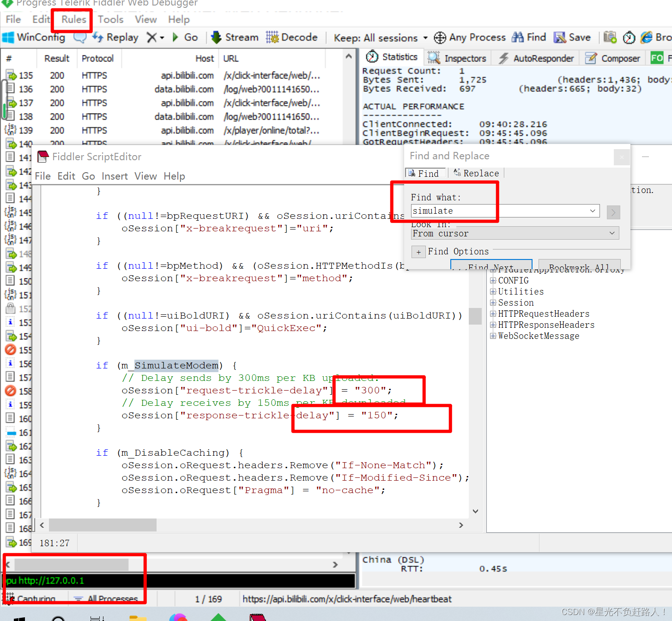Screen dimensions: 672x621
Task: Click the Browse IE toolbar icon
Action: pyautogui.click(x=647, y=37)
